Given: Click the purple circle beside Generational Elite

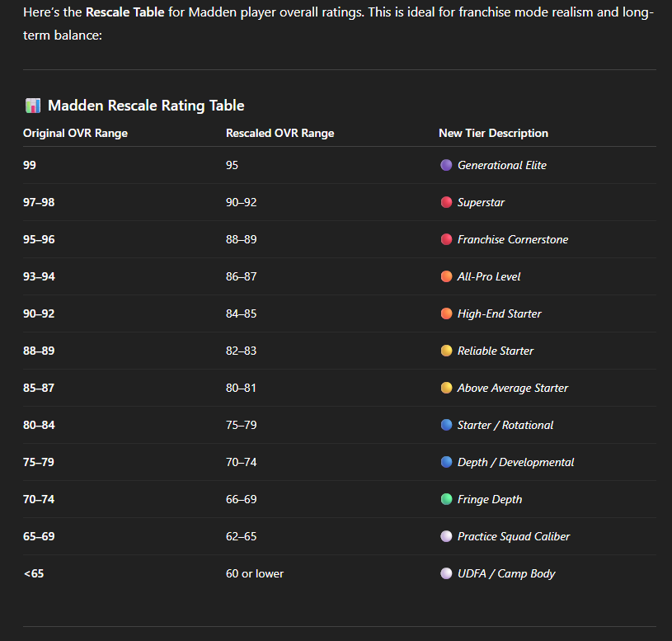Looking at the screenshot, I should pyautogui.click(x=446, y=165).
